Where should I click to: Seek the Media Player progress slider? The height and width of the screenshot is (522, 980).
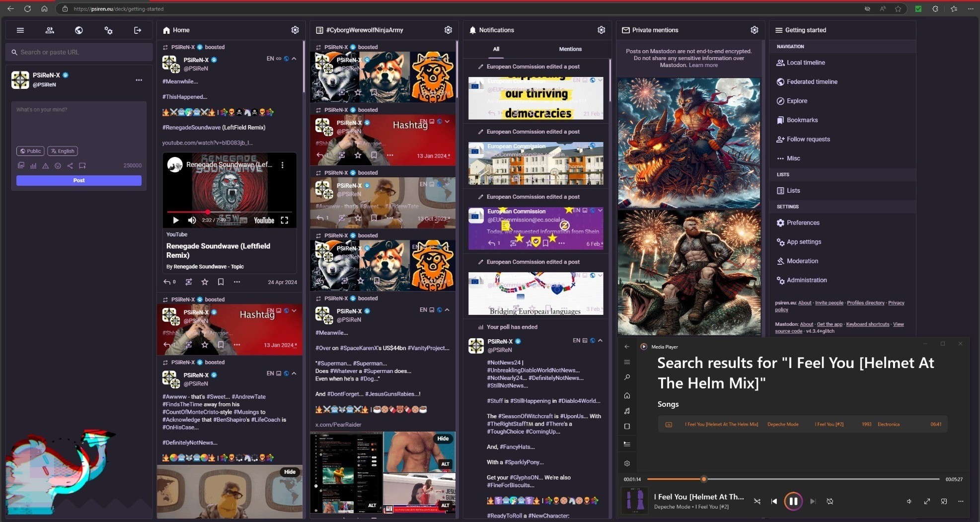[793, 479]
